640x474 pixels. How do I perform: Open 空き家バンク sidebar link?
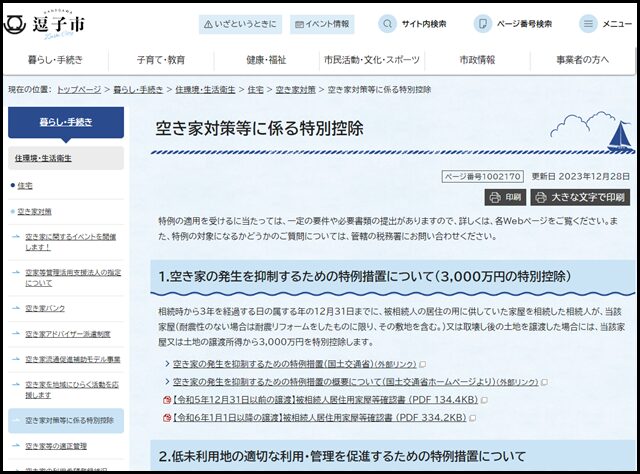point(45,309)
